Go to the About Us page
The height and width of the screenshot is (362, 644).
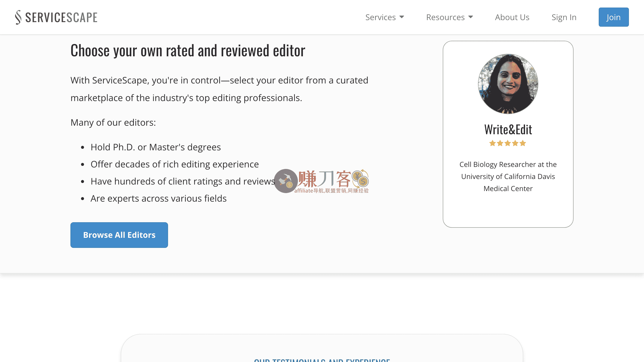512,17
